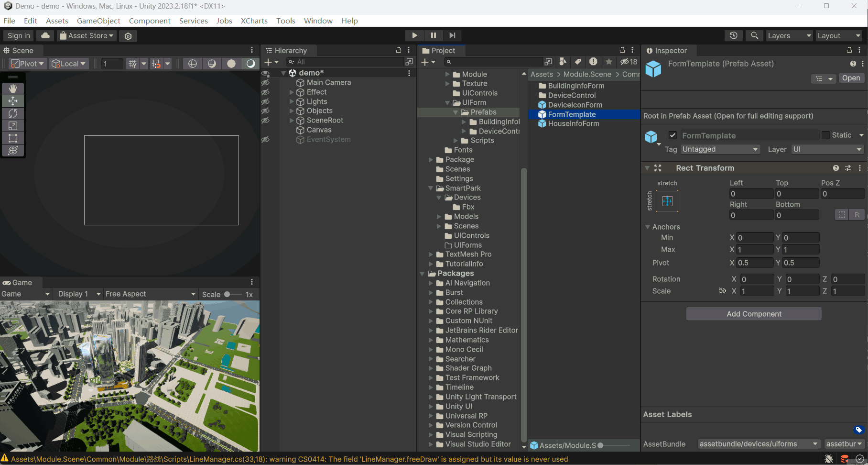Open the Tag dropdown showing Untagged
Screen dimensions: 868x465
click(x=720, y=149)
